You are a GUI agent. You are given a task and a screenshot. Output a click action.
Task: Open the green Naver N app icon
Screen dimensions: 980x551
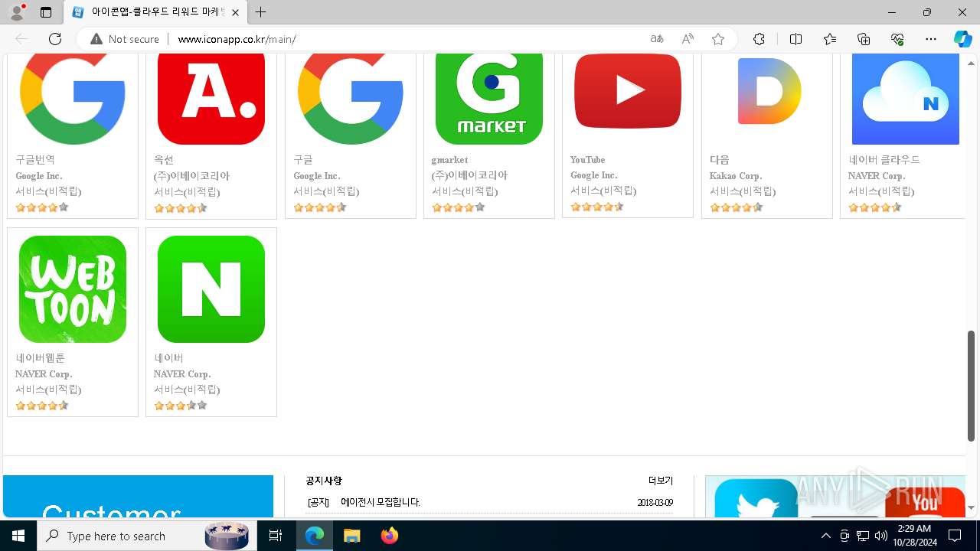(211, 289)
